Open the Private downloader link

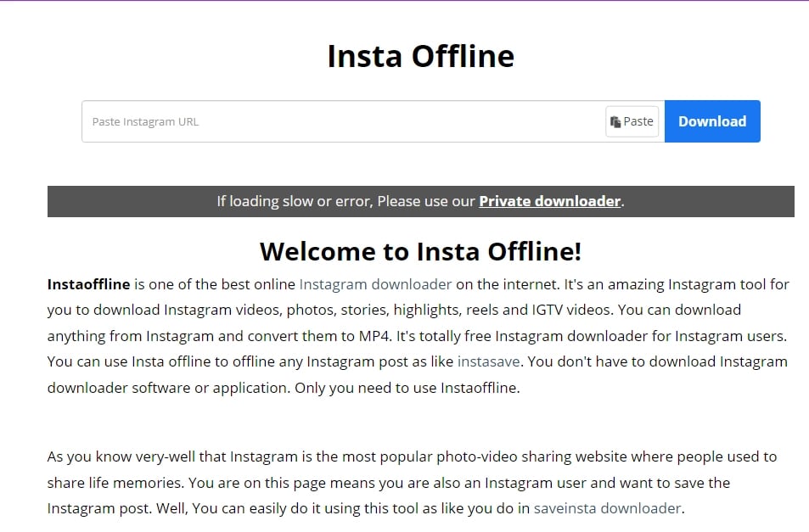[x=549, y=201]
